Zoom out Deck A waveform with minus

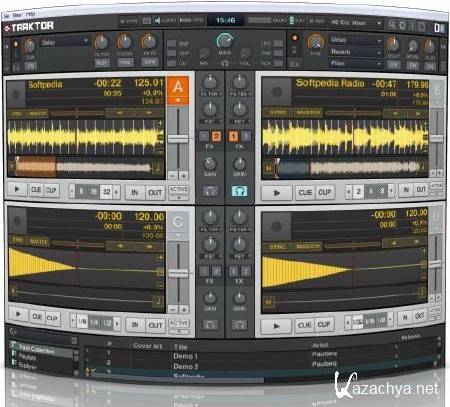click(160, 151)
